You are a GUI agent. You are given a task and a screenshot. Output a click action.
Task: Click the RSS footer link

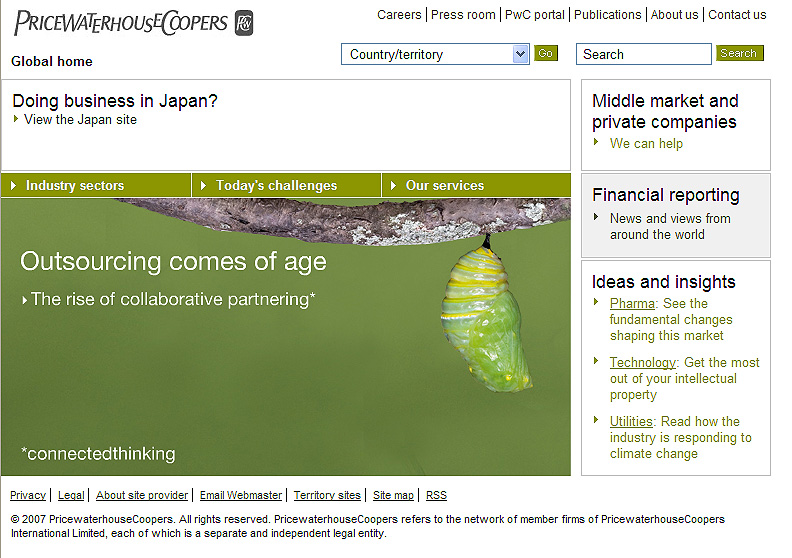436,495
